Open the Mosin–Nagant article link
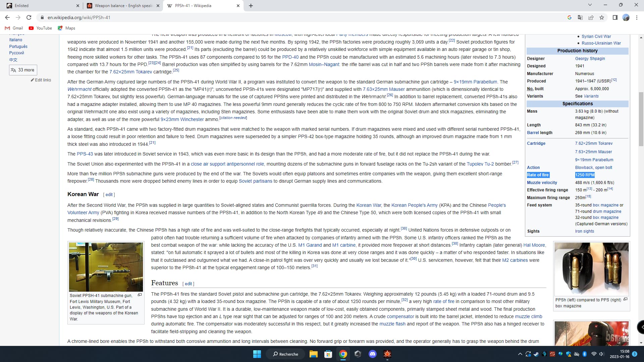The height and width of the screenshot is (362, 644). tap(324, 64)
